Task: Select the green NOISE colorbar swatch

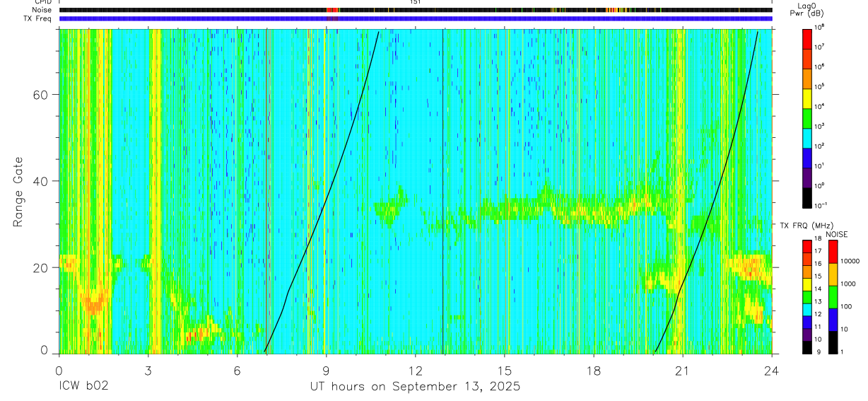Action: [833, 297]
